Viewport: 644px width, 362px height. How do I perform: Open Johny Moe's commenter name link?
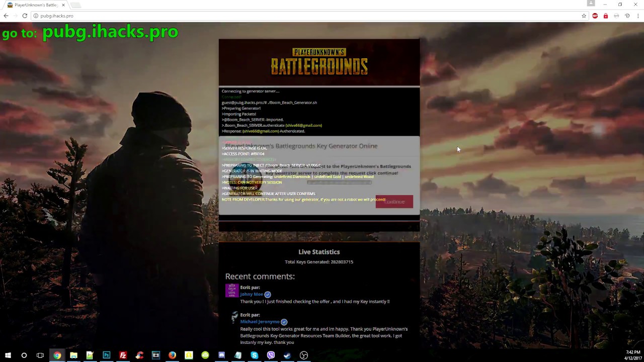252,294
